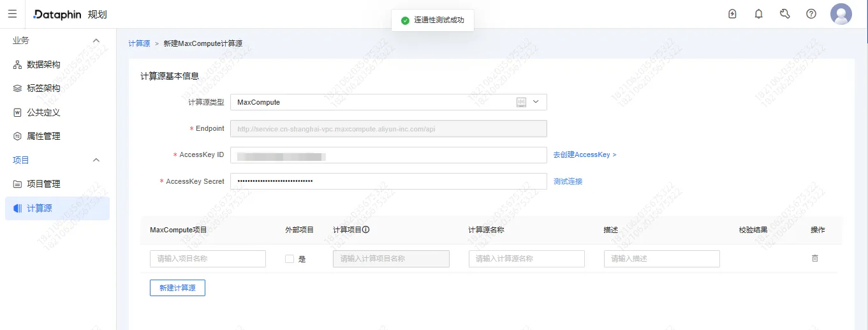Screen dimensions: 868x330
Task: Click the 请输入项目名称 input
Action: point(208,259)
